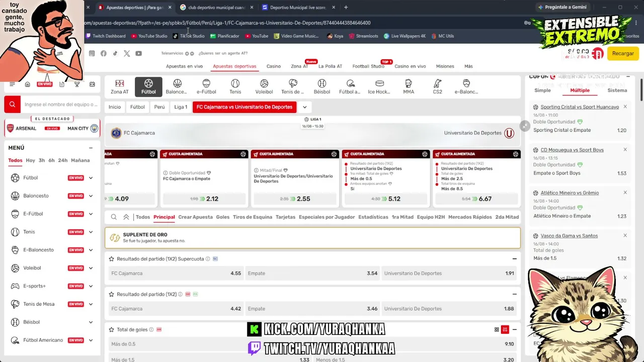Pick FC Cajamarca at 4.55 Supercuota
This screenshot has width=644, height=362.
(176, 274)
